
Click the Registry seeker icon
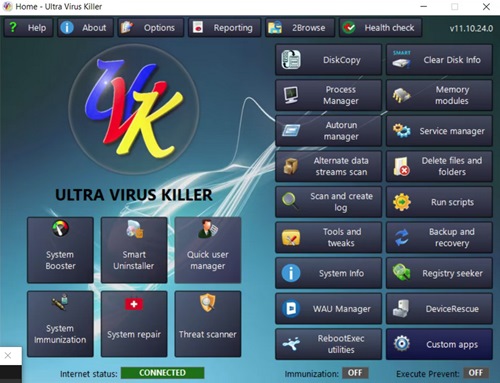coord(401,272)
